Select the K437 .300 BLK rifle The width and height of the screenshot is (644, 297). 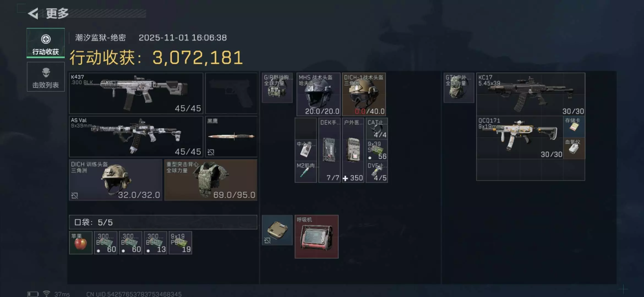point(136,93)
